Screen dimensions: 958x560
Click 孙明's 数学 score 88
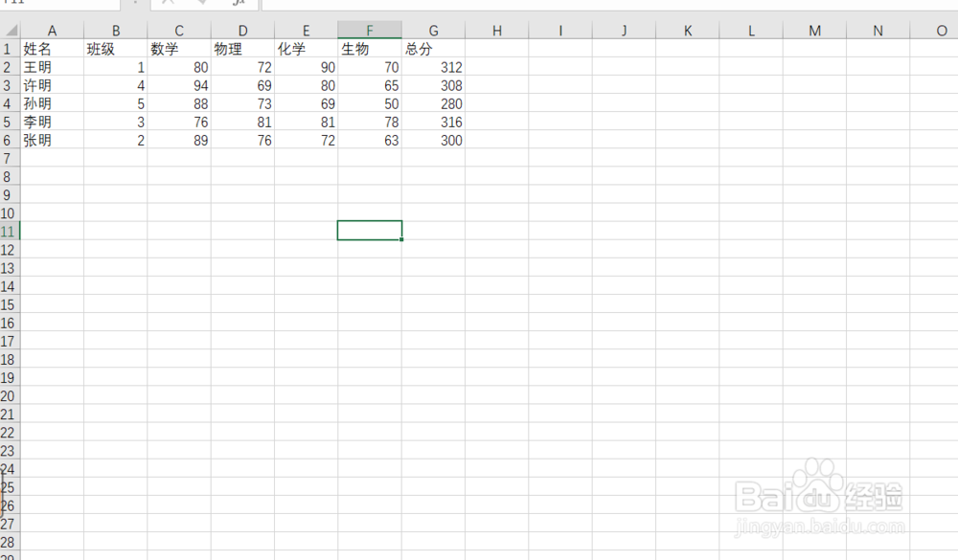tap(179, 103)
